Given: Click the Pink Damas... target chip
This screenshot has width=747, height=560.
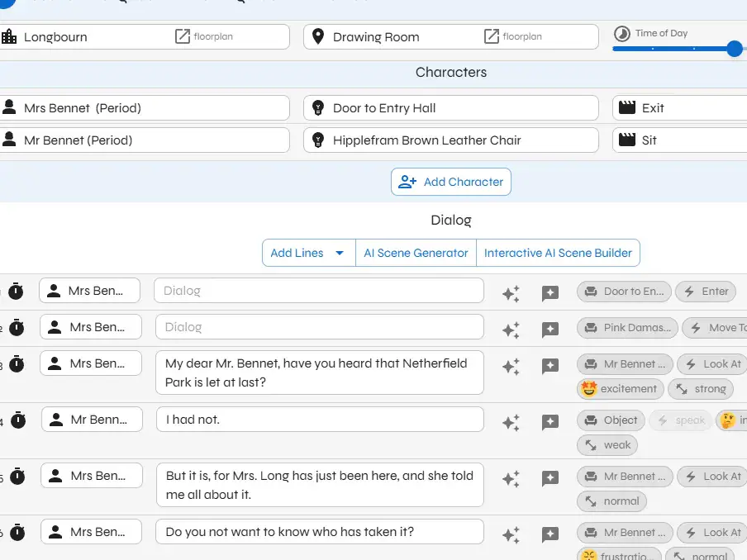Looking at the screenshot, I should [x=627, y=328].
